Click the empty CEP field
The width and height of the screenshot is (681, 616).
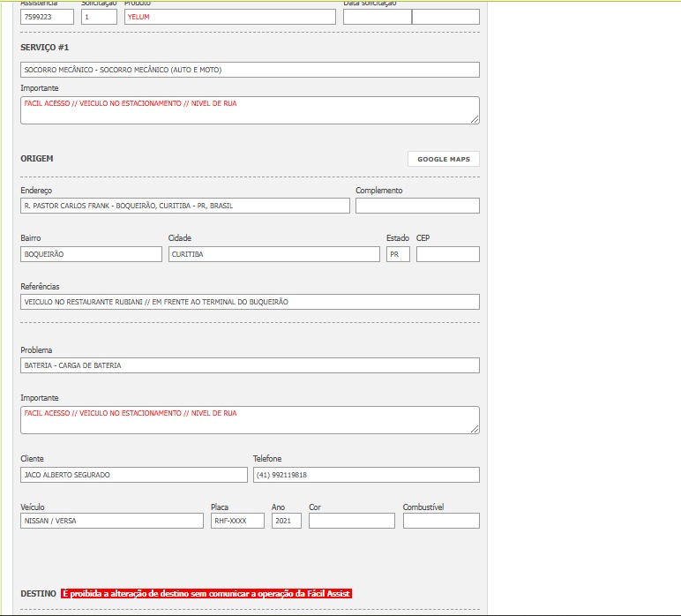tap(448, 254)
